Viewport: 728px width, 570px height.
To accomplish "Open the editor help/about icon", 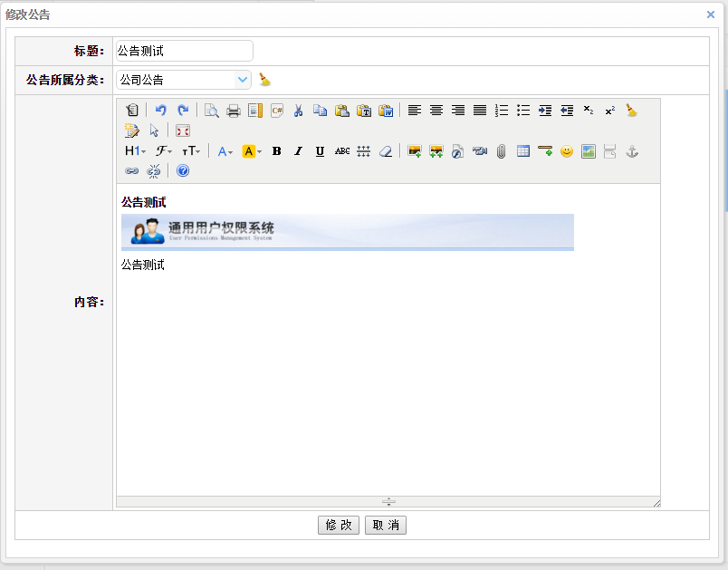I will [x=183, y=171].
